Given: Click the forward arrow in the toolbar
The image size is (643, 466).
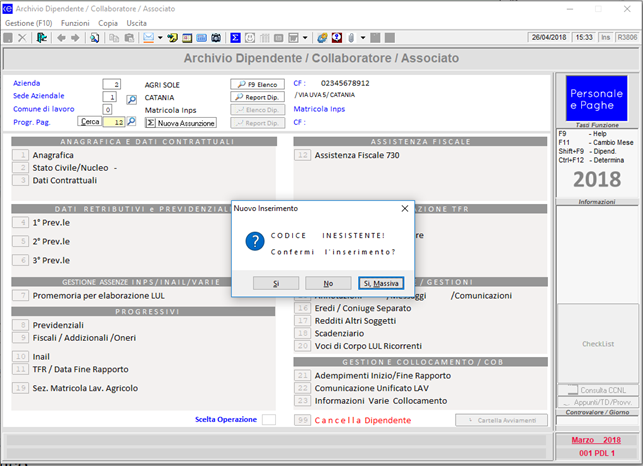Looking at the screenshot, I should point(75,38).
